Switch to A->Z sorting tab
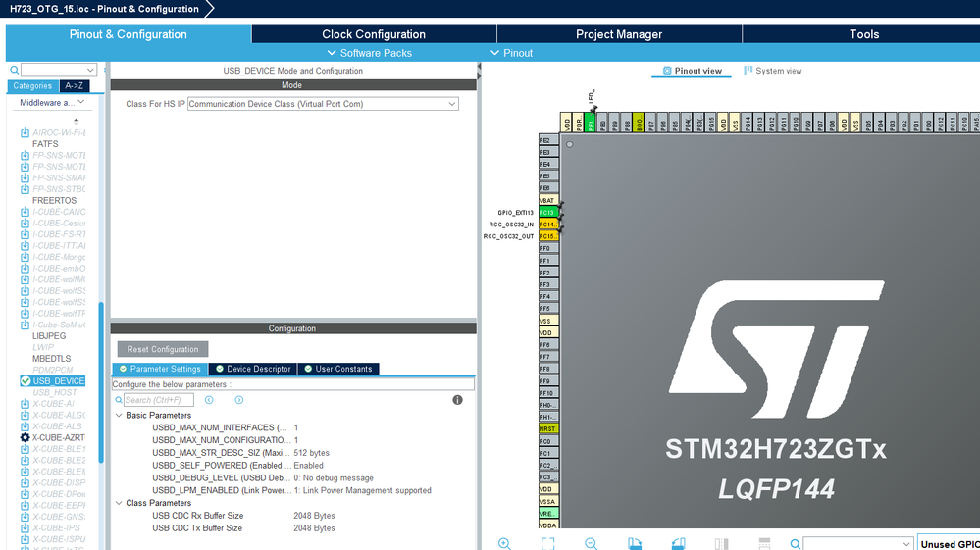The image size is (980, 550). [x=75, y=86]
